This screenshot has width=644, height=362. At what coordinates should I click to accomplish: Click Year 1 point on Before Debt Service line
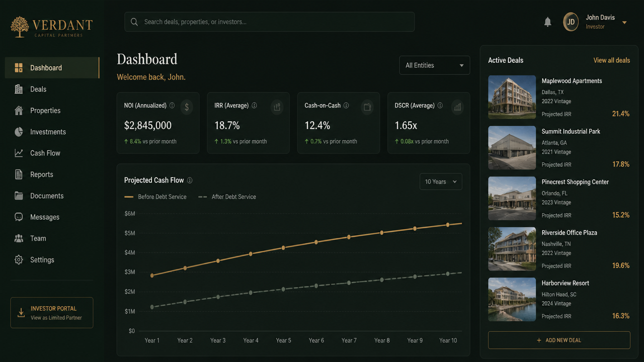[x=152, y=276]
